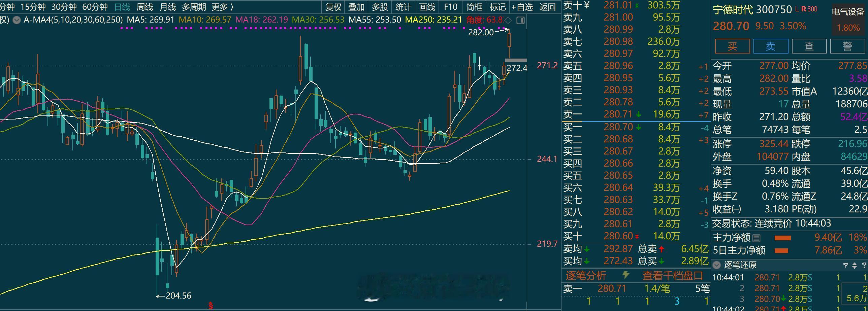Open the 画线 drawing tool

pos(427,7)
